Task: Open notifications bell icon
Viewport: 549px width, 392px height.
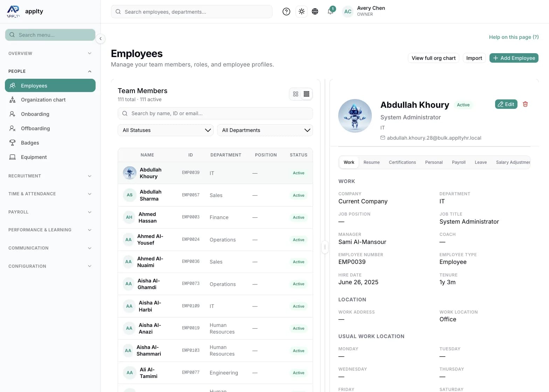Action: (x=330, y=12)
